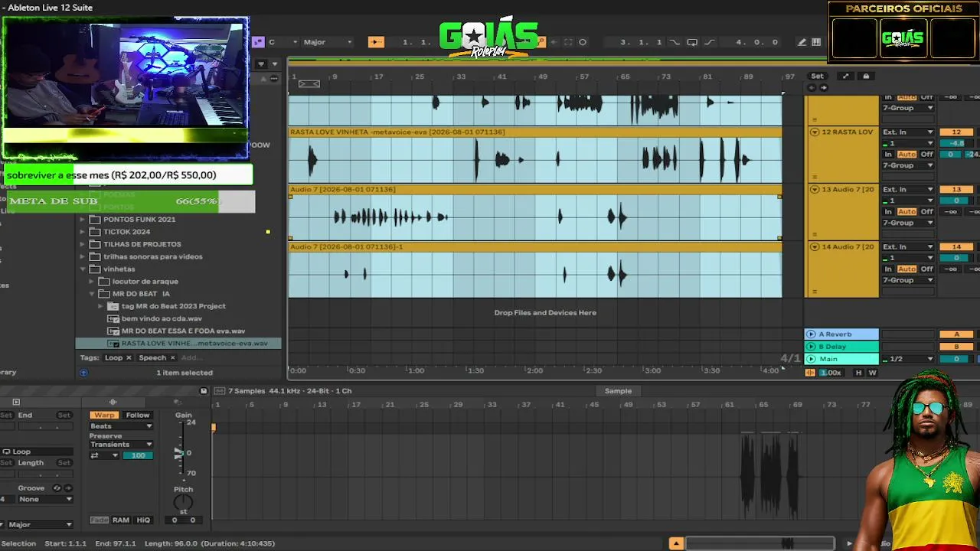Click the Groove hot-swap icon

coord(68,487)
